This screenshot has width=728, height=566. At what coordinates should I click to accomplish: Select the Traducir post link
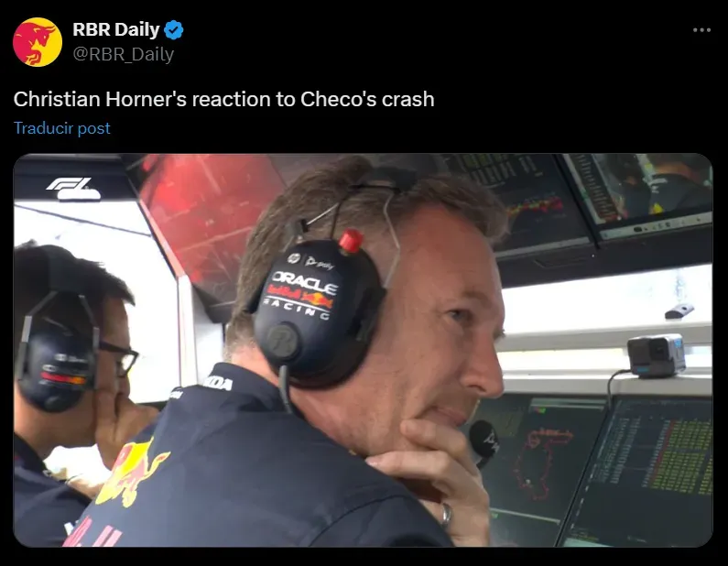pos(61,128)
